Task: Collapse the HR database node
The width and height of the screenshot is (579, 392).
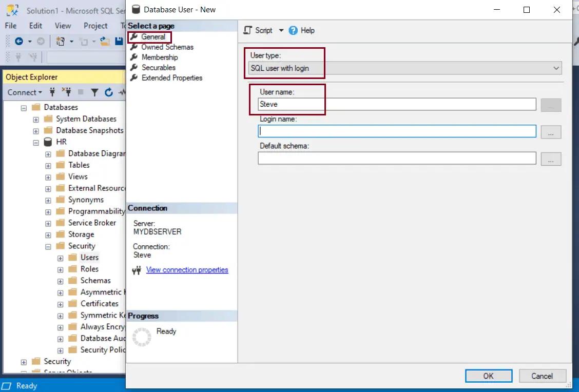Action: (x=35, y=142)
